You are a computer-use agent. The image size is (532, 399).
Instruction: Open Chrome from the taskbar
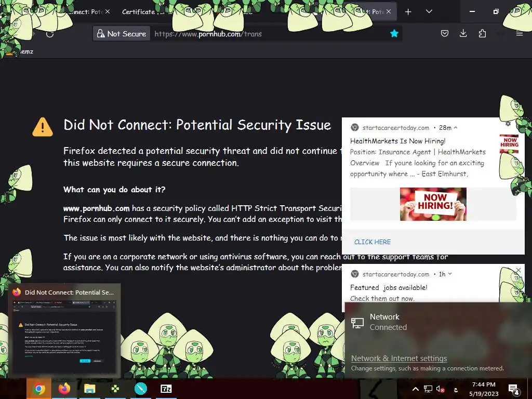pos(38,389)
